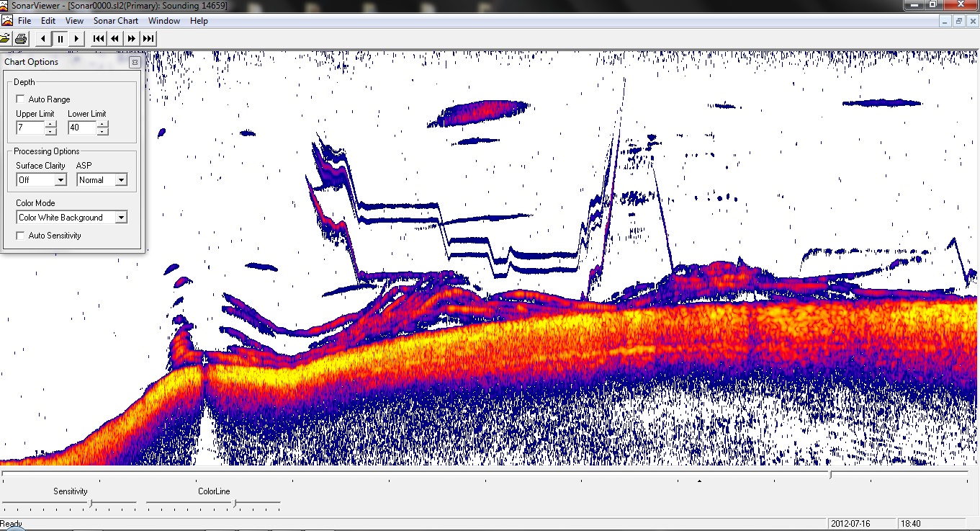980x531 pixels.
Task: Click the Open file folder icon
Action: click(5, 38)
